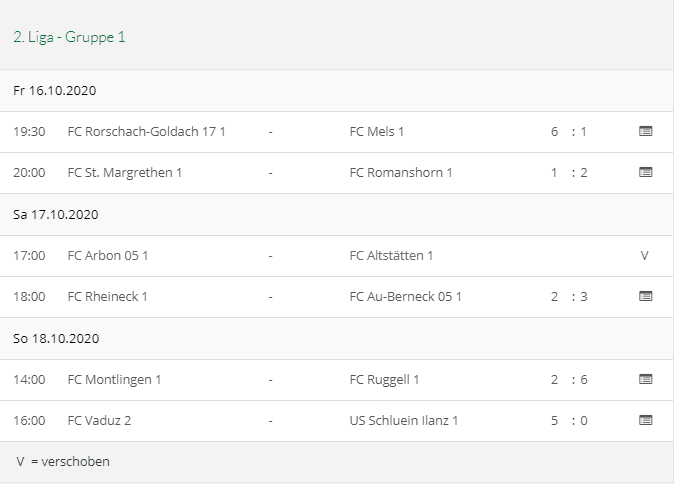The height and width of the screenshot is (487, 675).
Task: Open the 2. Liga - Gruppe 1 heading link
Action: click(x=70, y=37)
